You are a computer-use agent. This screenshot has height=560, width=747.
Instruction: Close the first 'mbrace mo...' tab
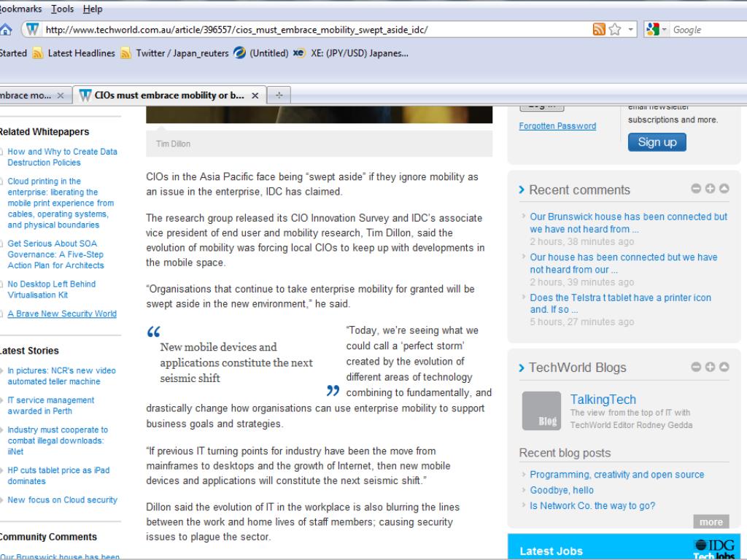61,96
